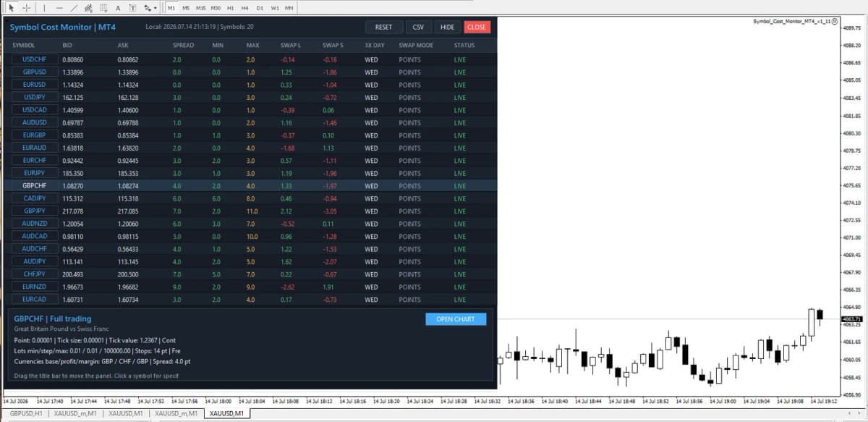This screenshot has width=868, height=422.
Task: Choose the horizontal line drawing tool
Action: [59, 7]
